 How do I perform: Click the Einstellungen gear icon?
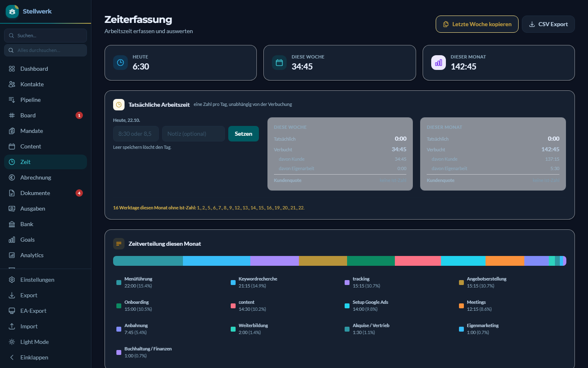[12, 280]
